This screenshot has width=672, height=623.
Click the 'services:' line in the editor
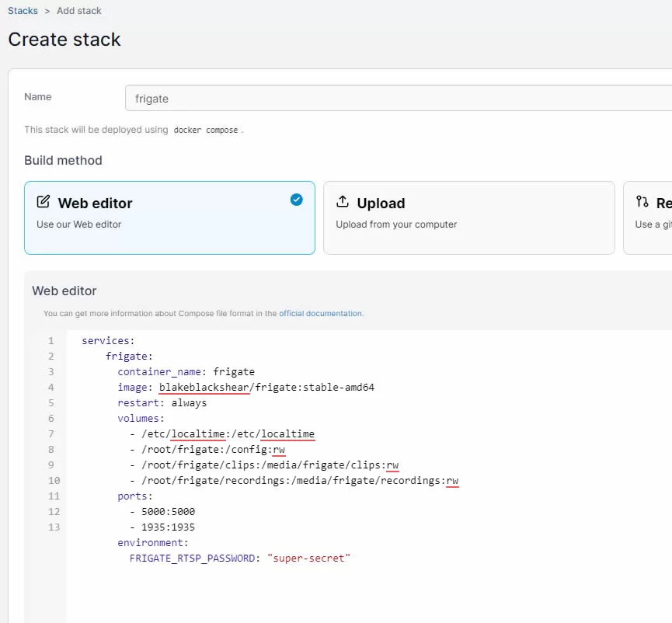coord(108,341)
